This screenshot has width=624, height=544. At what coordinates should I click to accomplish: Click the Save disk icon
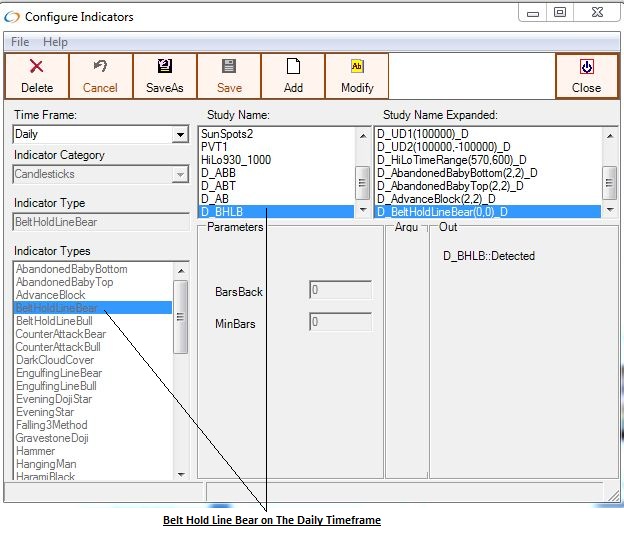tap(229, 67)
